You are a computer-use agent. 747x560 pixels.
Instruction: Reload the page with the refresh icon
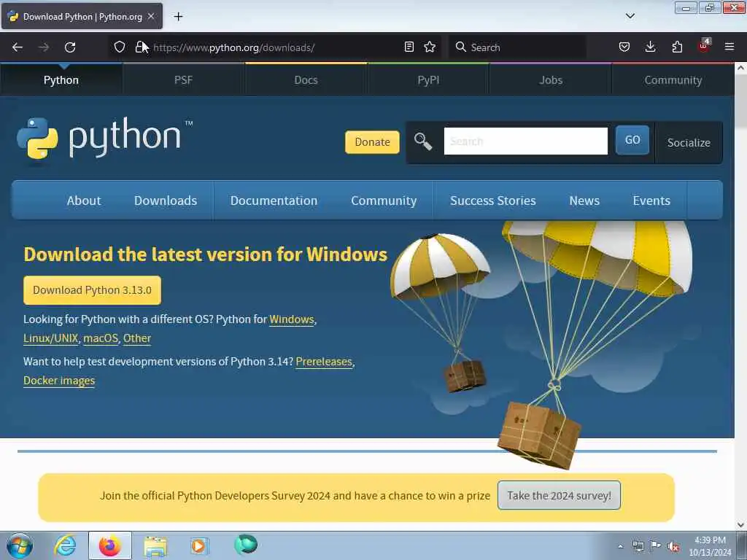coord(70,47)
